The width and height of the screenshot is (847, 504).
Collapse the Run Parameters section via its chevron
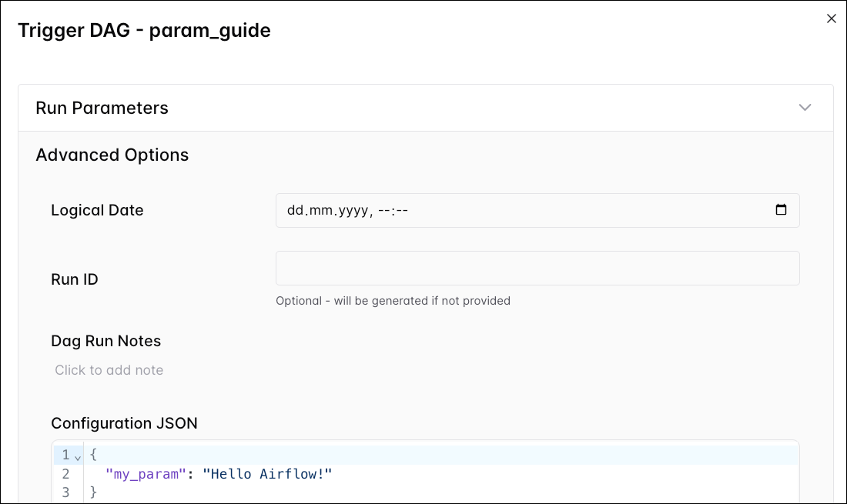pos(805,107)
